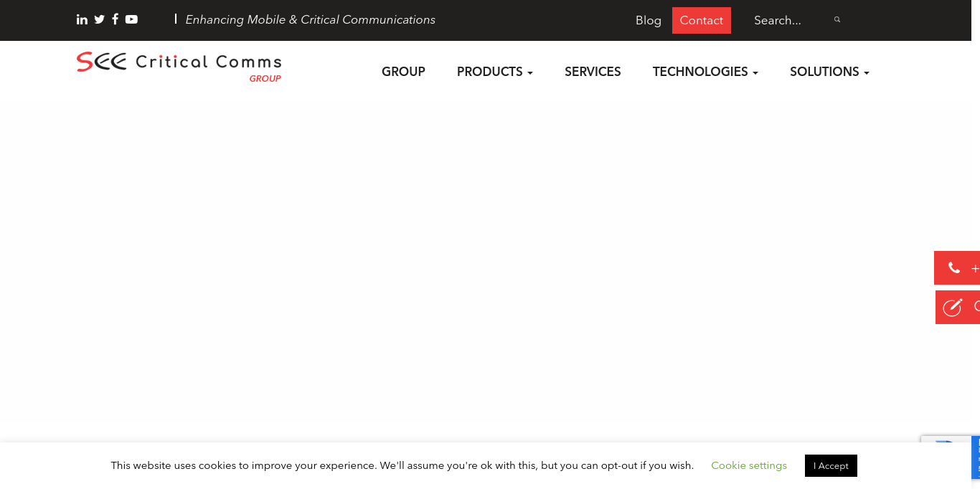Go to the Blog link
This screenshot has width=980, height=489.
point(648,20)
